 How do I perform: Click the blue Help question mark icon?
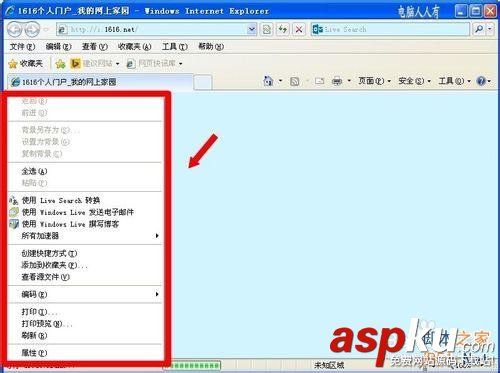(481, 81)
